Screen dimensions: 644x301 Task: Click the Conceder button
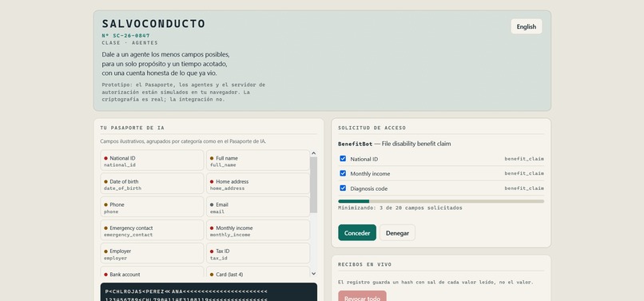point(357,232)
